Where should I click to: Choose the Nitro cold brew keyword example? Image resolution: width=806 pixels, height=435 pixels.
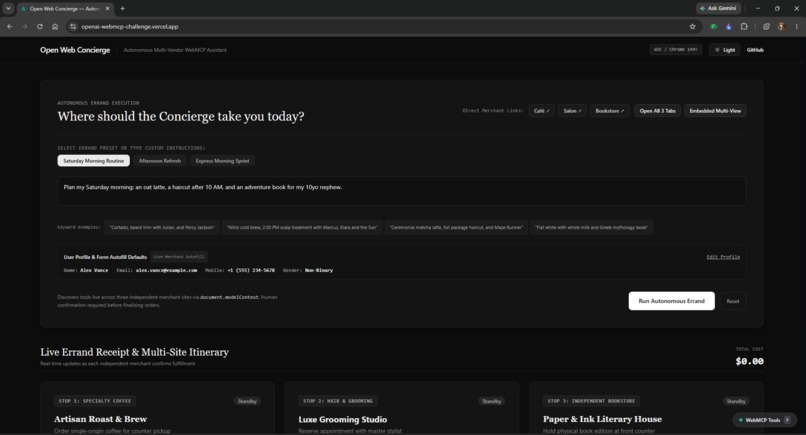302,227
